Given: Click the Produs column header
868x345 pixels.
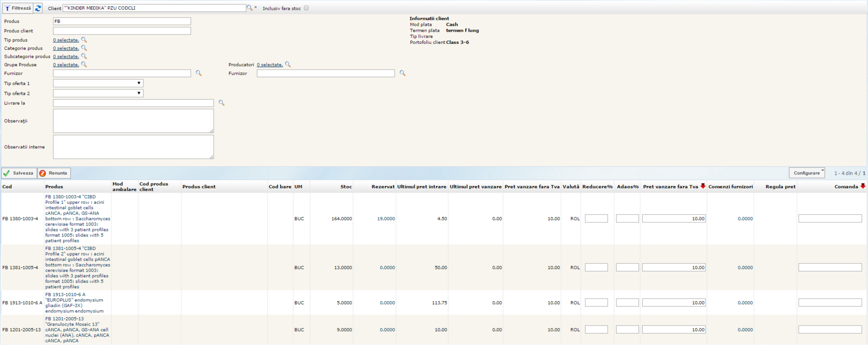Looking at the screenshot, I should [x=54, y=187].
